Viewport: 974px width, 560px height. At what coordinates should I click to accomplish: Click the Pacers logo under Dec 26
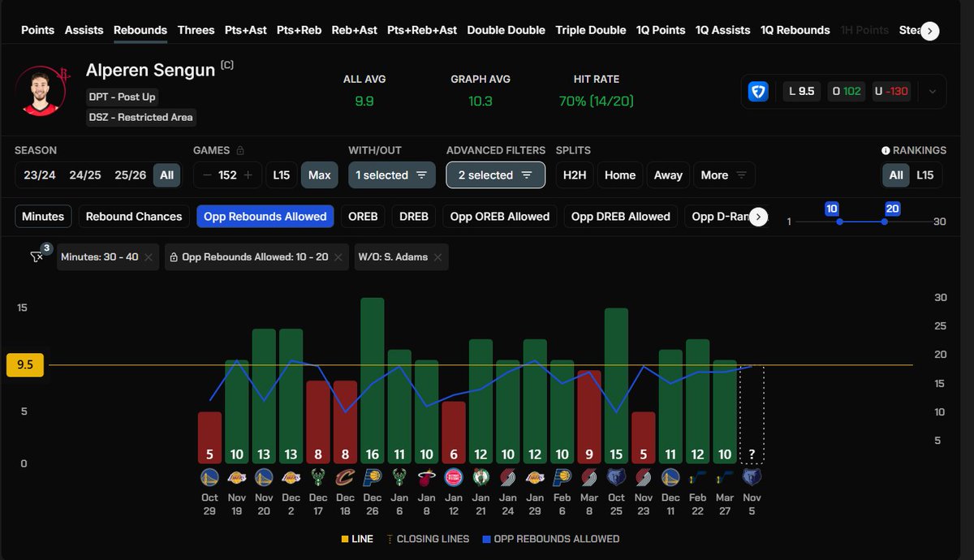pos(373,477)
